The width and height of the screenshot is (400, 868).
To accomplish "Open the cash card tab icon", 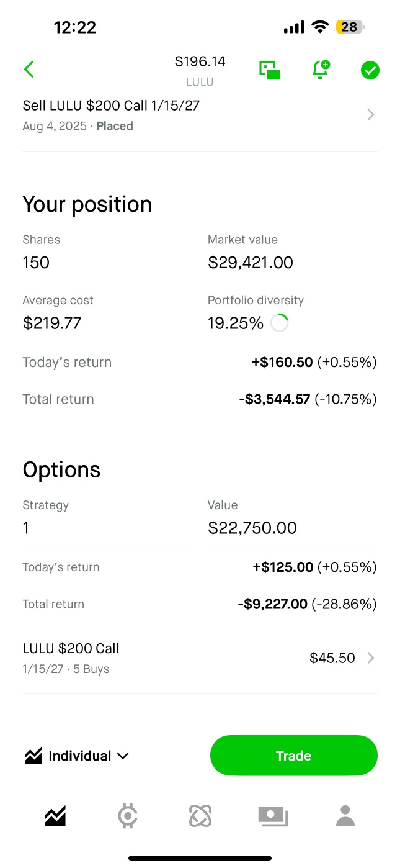I will pyautogui.click(x=273, y=816).
